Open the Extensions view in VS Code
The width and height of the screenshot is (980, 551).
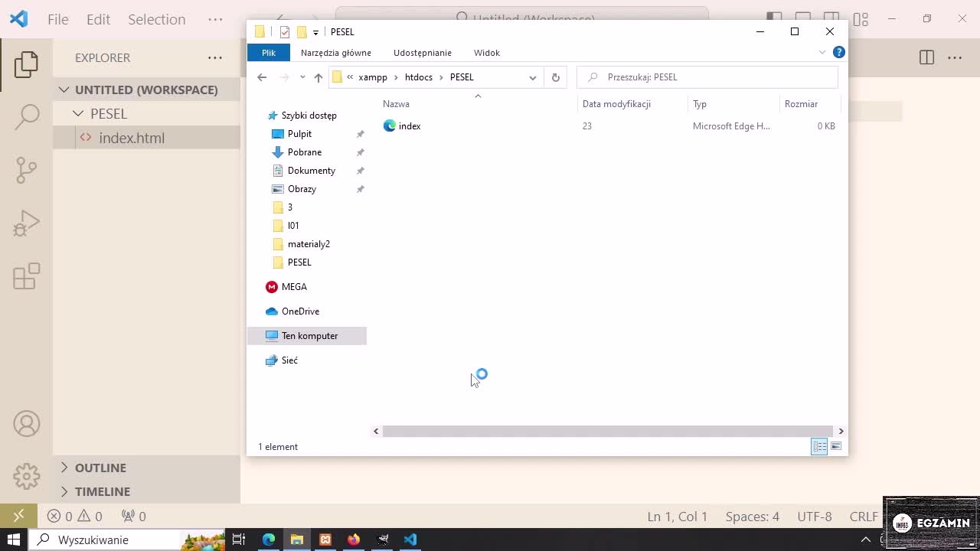point(26,276)
